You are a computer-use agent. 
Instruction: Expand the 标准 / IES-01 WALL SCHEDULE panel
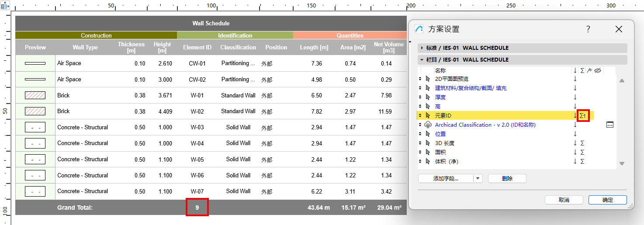(x=422, y=48)
